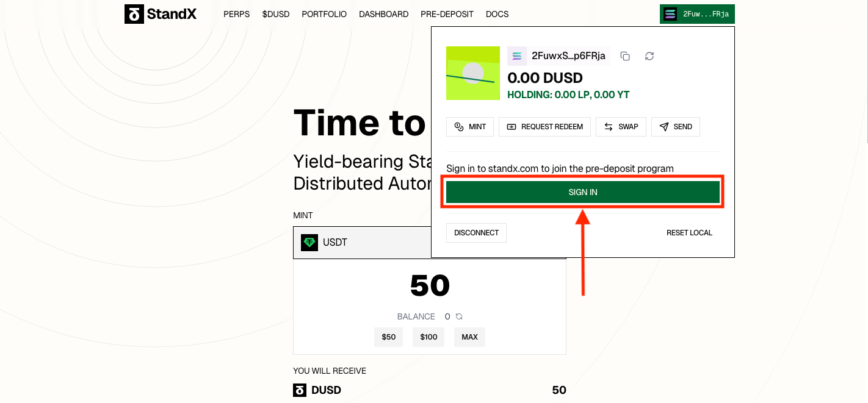Image resolution: width=868 pixels, height=403 pixels.
Task: Click the Solana icon in wallet popup
Action: coord(517,56)
